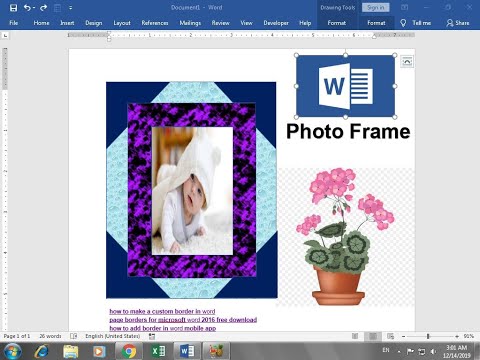Save the document with the Save icon

13,8
